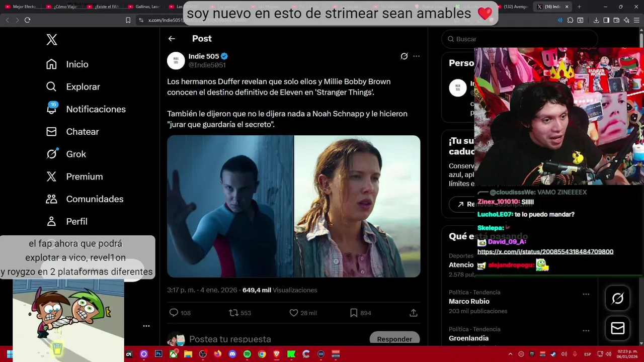Click the X logo in the sidebar
644x362 pixels.
51,40
